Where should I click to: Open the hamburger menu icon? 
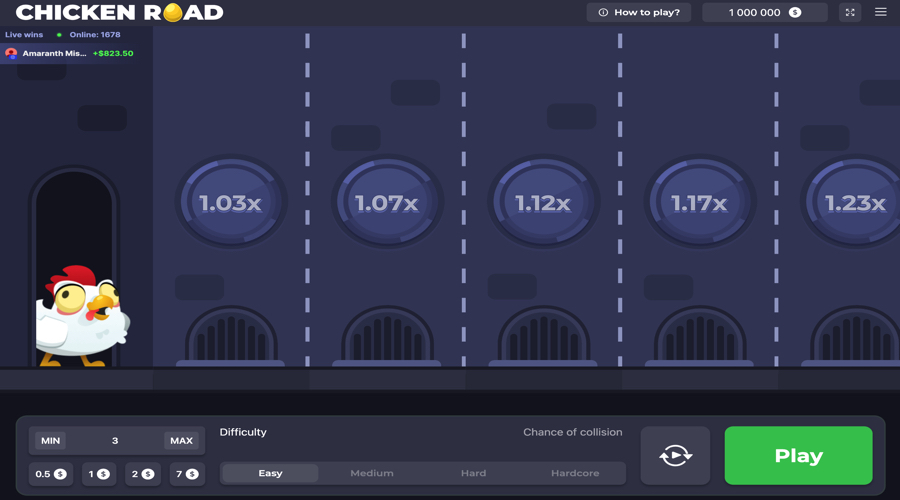pyautogui.click(x=880, y=12)
